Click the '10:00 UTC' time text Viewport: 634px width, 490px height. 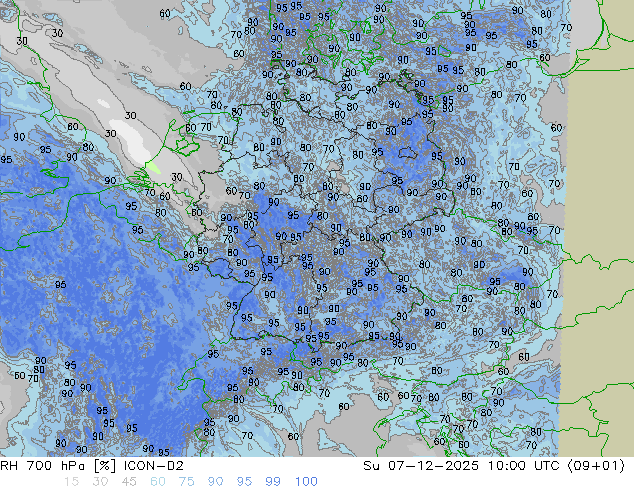pyautogui.click(x=524, y=466)
